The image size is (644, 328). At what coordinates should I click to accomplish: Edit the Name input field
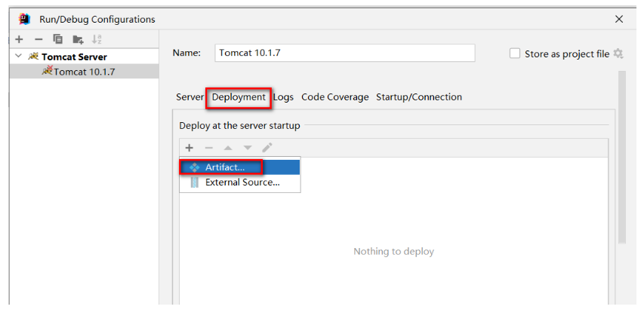(x=344, y=53)
